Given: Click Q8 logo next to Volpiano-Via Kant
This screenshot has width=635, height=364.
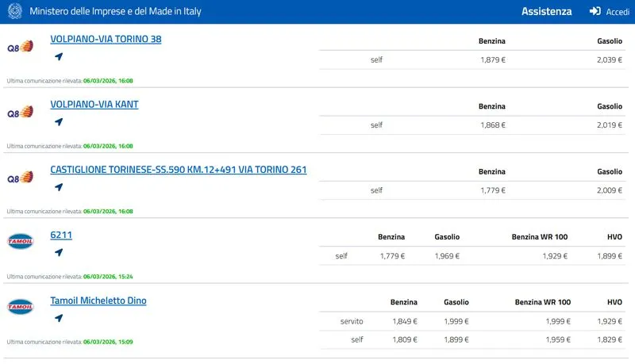Looking at the screenshot, I should [x=20, y=113].
